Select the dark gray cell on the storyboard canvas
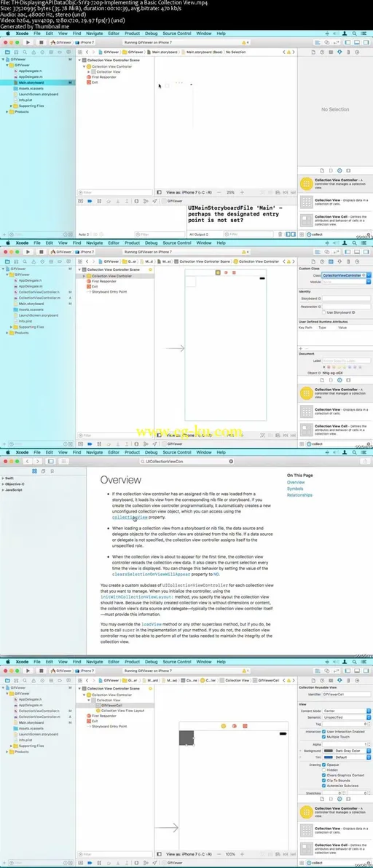 [186, 738]
